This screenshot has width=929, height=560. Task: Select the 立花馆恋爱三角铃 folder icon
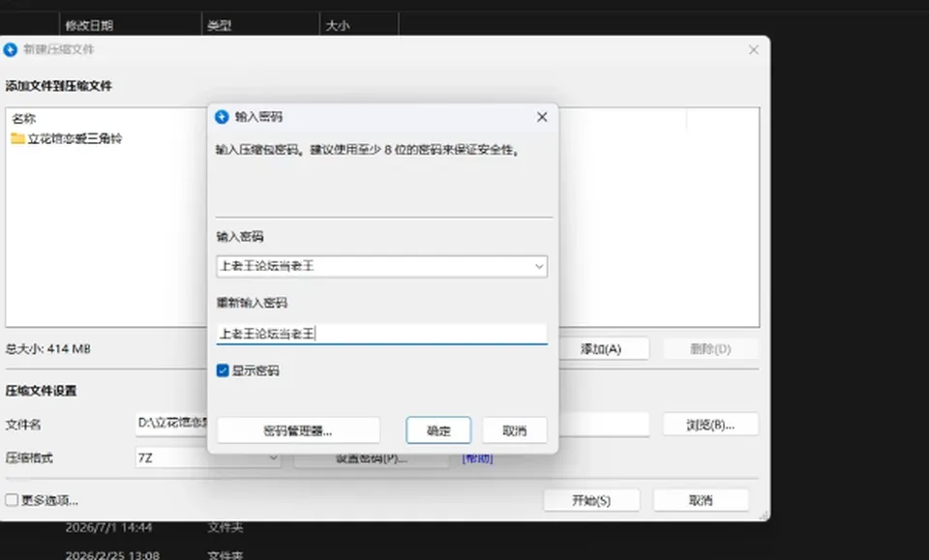17,138
